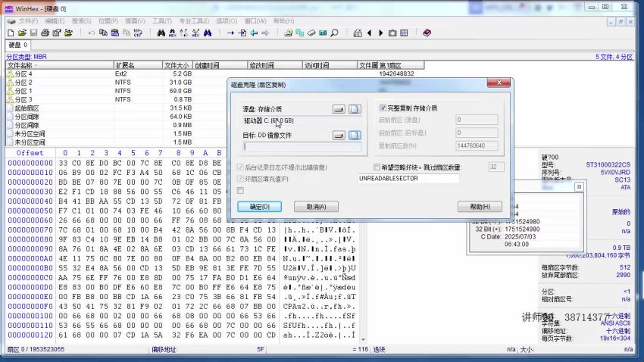This screenshot has height=362, width=644.
Task: Pick target image file with 目标 document button
Action: (x=355, y=135)
